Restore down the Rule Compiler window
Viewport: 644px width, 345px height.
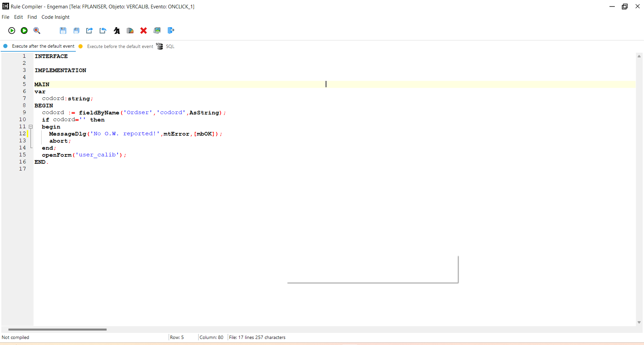(x=625, y=6)
